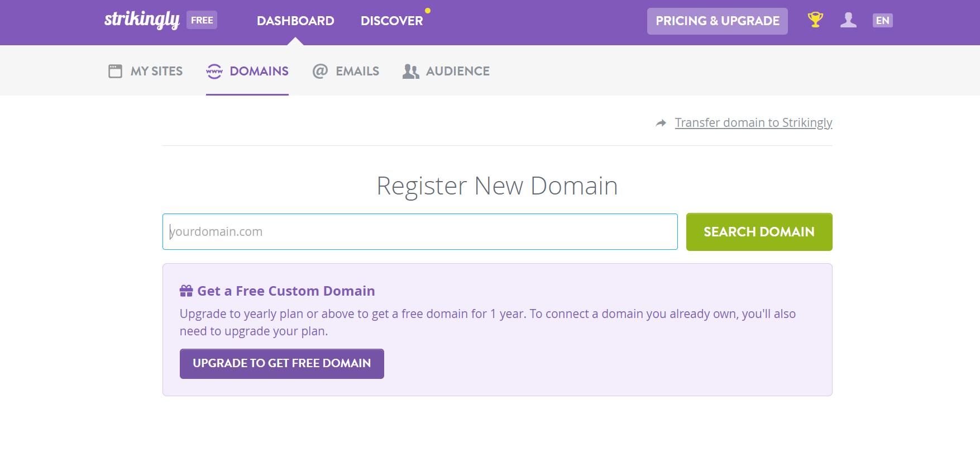Image resolution: width=980 pixels, height=451 pixels.
Task: Click the Audience people icon
Action: [410, 71]
